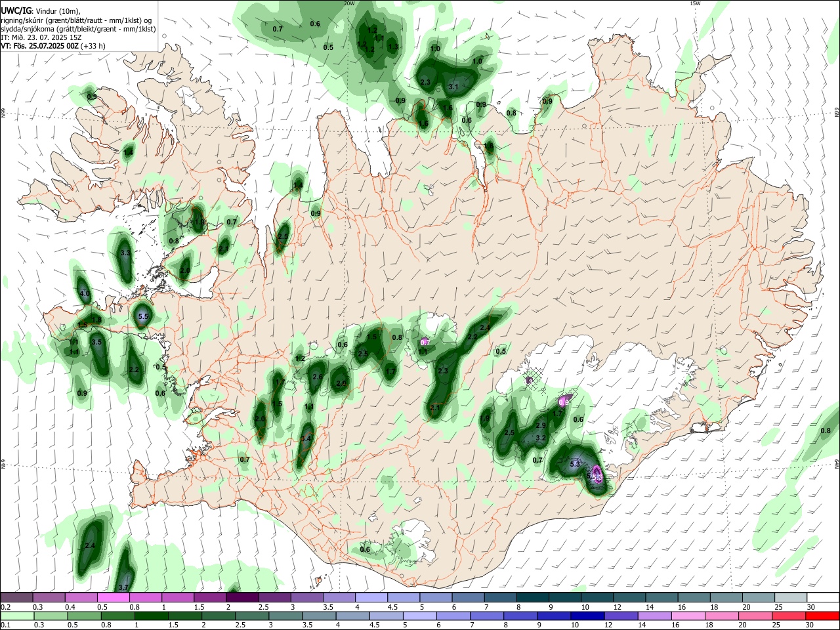
Task: Click the light periwinkle 4 swatch in upper legend
Action: click(x=371, y=598)
